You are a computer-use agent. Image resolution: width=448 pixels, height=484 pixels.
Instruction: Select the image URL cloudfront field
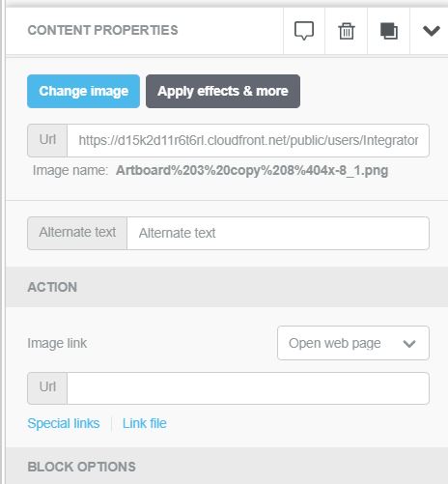248,140
